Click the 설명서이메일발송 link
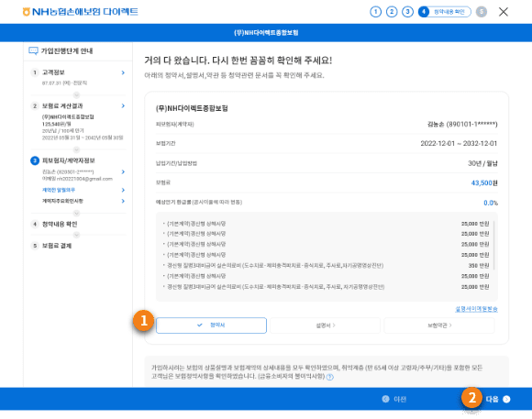Screen dimensions: 532x419 pos(476,309)
